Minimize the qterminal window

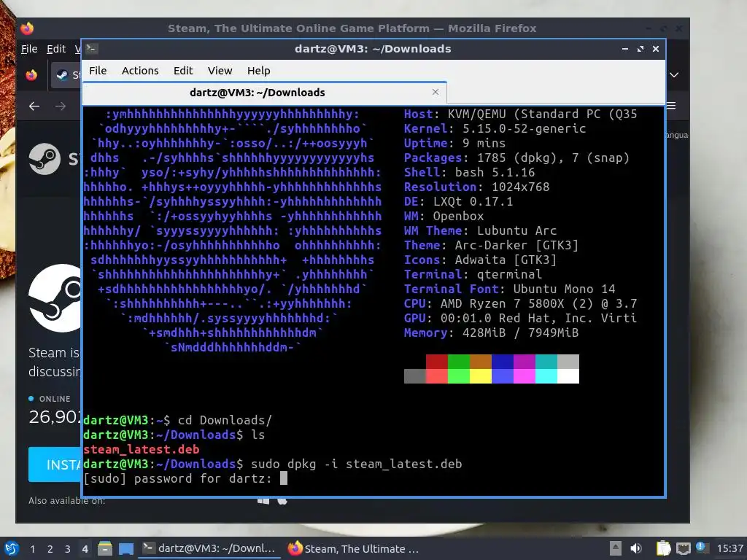(624, 49)
